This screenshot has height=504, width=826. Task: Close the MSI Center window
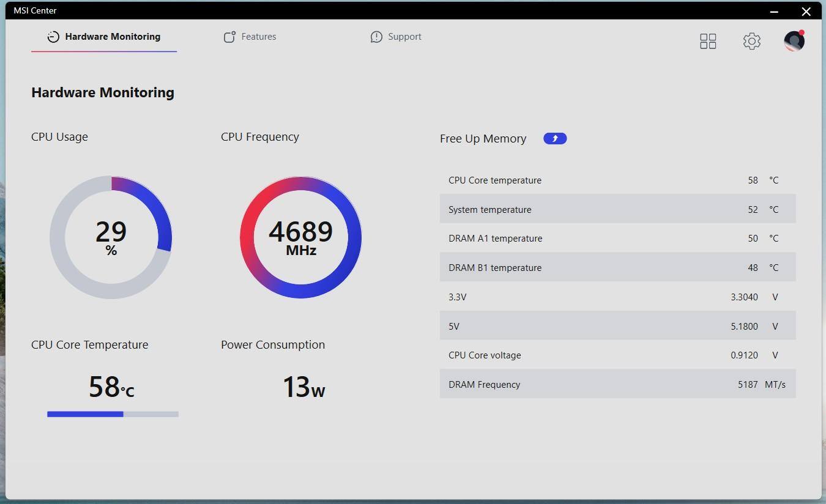point(806,11)
